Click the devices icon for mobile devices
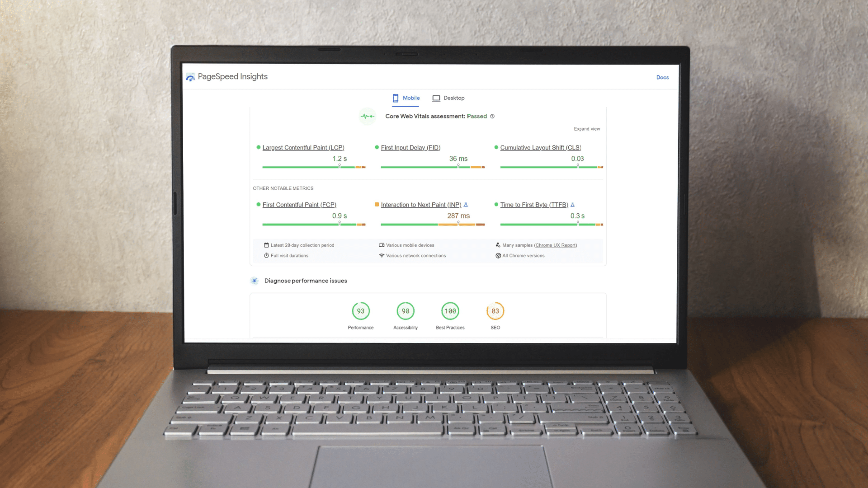This screenshot has height=488, width=868. pyautogui.click(x=382, y=245)
